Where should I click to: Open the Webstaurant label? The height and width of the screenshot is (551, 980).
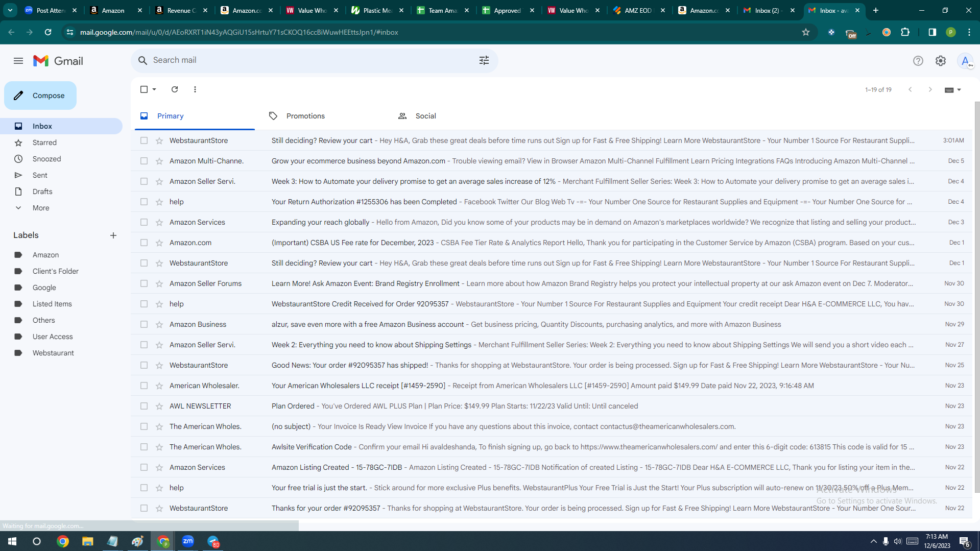pos(53,353)
